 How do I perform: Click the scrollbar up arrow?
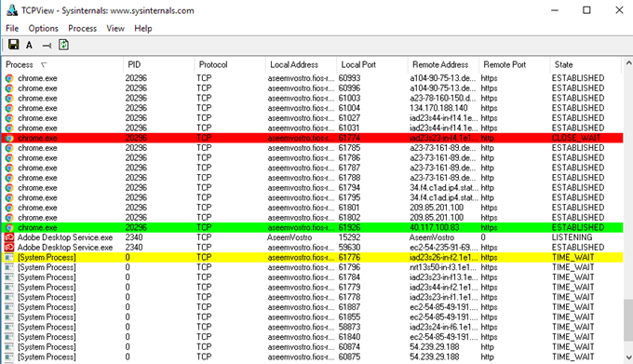[x=628, y=63]
